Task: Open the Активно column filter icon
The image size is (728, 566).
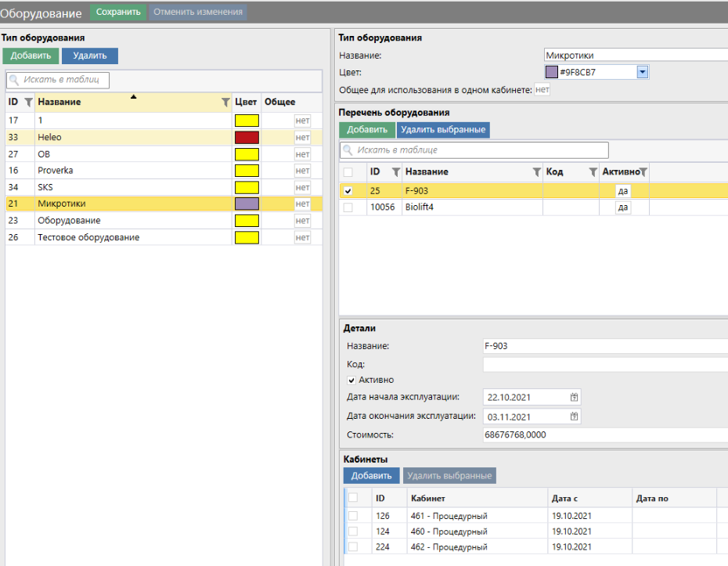Action: click(643, 172)
